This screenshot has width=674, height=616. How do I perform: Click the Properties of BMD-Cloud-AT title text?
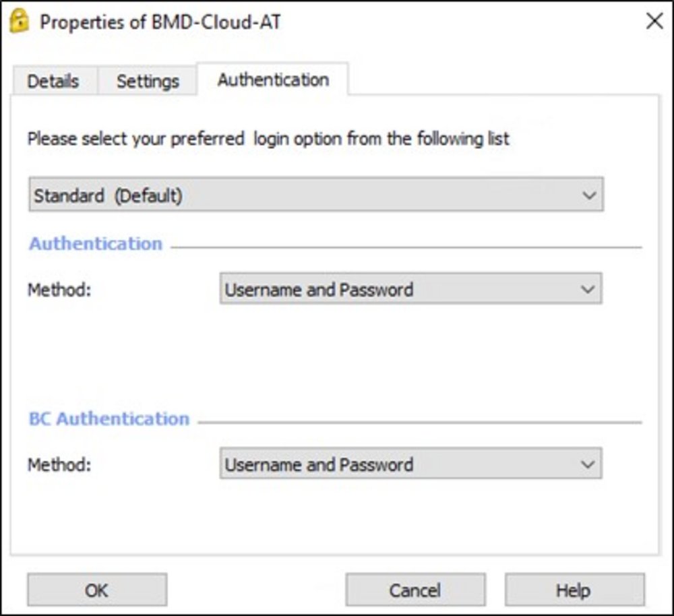(x=160, y=22)
